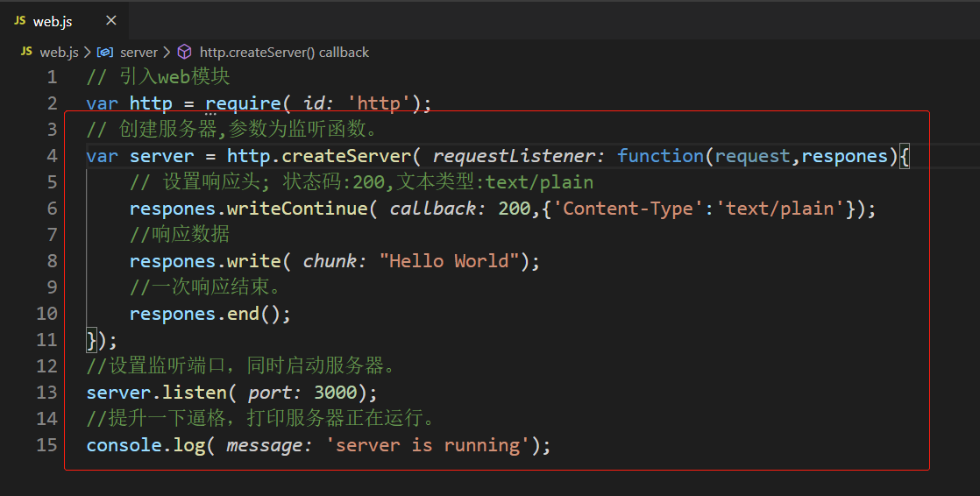Click the cube icon before http.createServer() callback

click(184, 52)
